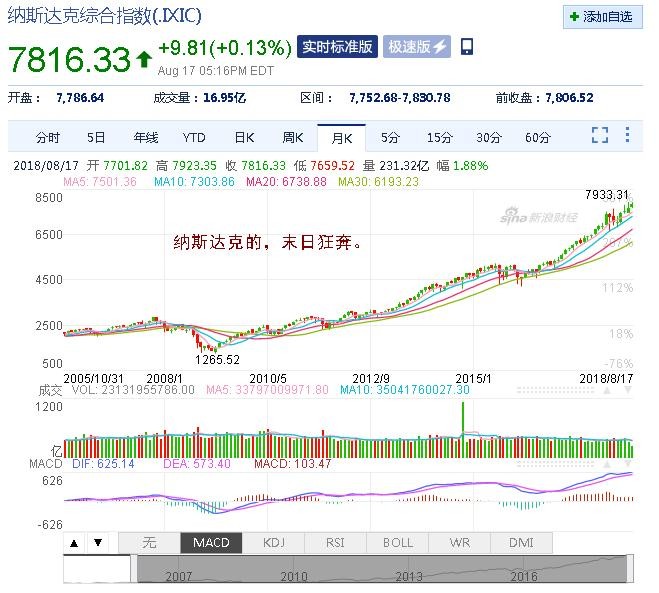This screenshot has width=659, height=593.
Task: Switch to the 周K weekly candlestick tab
Action: (x=293, y=137)
